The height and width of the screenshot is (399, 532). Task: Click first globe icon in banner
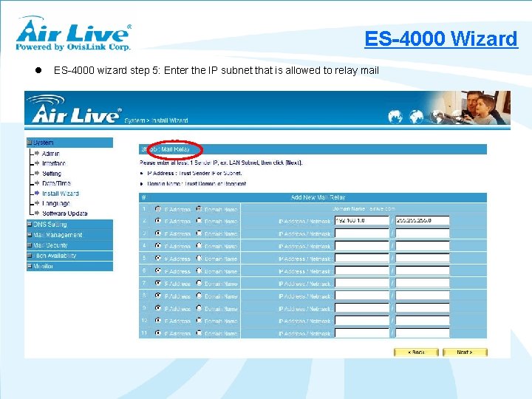coord(395,117)
